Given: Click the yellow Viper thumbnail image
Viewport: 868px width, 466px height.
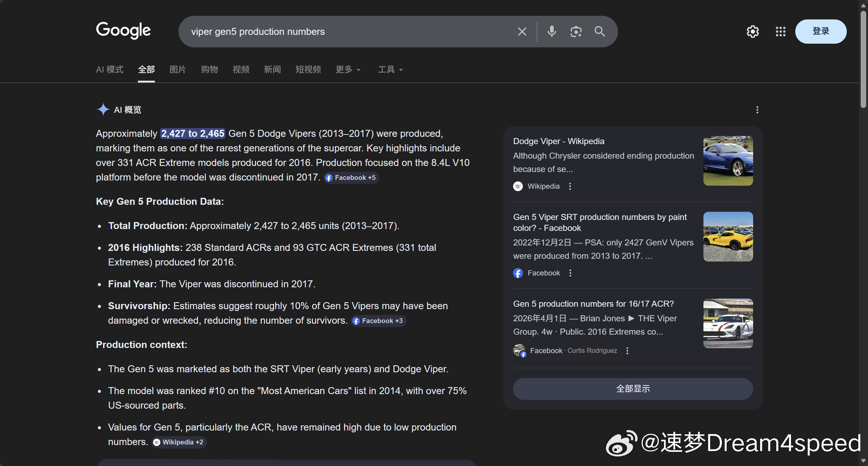Looking at the screenshot, I should click(x=728, y=237).
